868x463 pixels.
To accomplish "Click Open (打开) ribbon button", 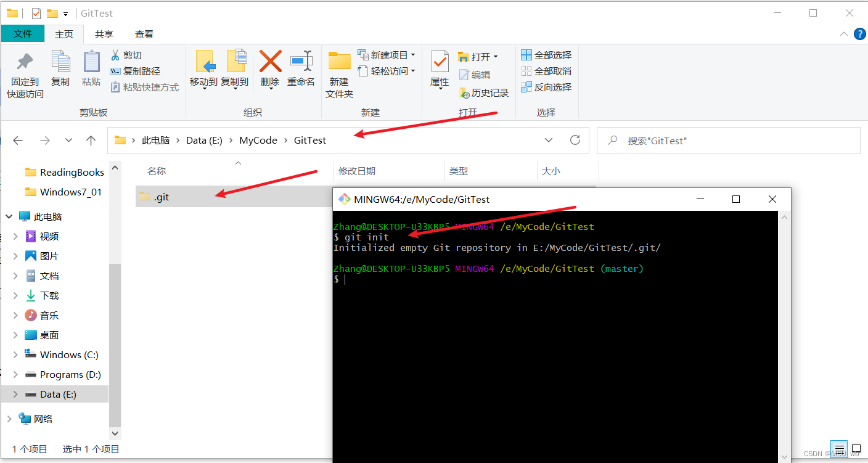I will tap(478, 57).
